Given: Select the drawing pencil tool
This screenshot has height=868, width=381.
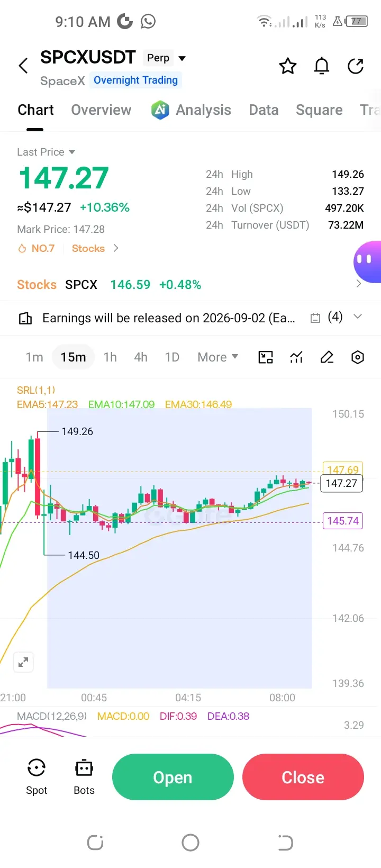Looking at the screenshot, I should (327, 357).
